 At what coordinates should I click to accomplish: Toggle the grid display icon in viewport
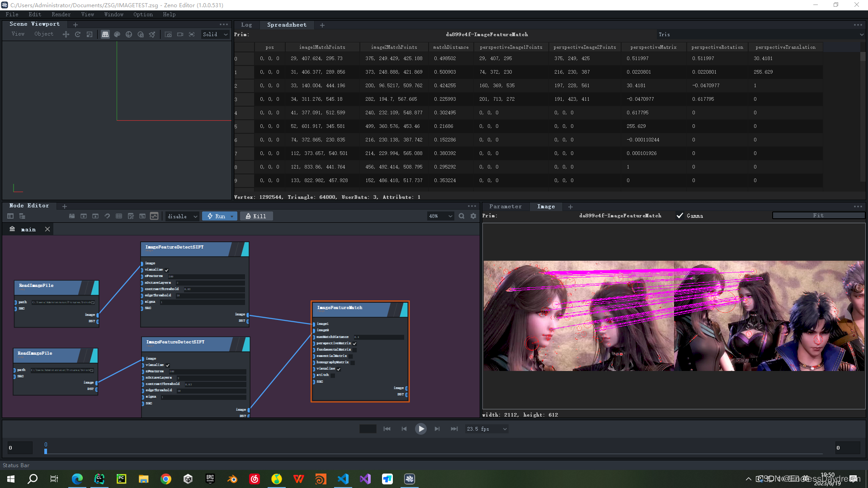coord(105,34)
